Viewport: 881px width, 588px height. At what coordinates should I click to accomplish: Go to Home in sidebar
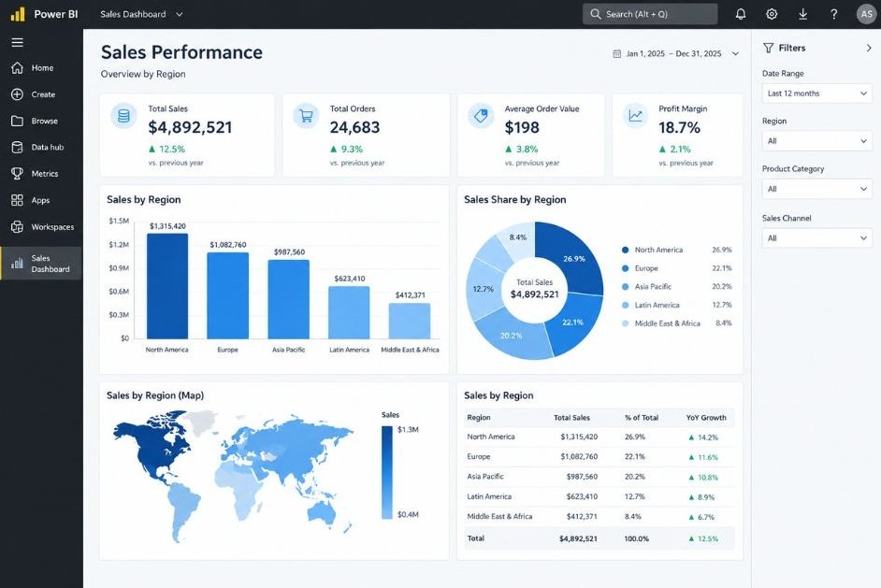[x=41, y=68]
